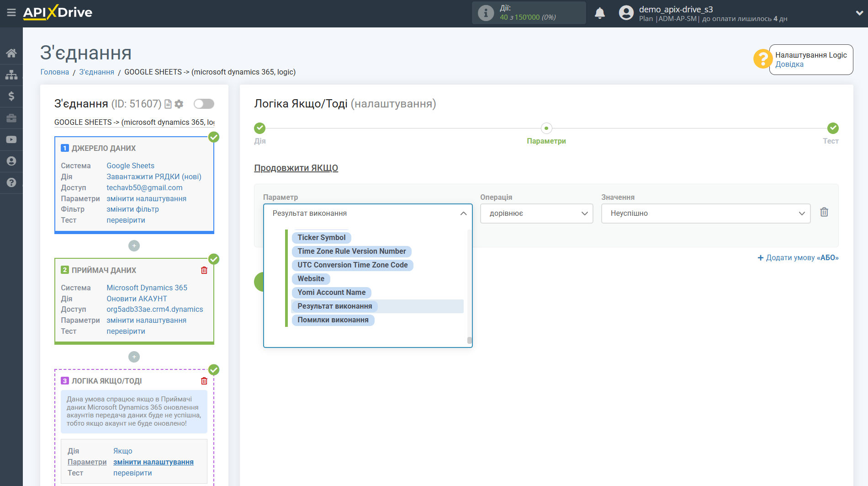Click змінити фільтр link
This screenshot has width=868, height=486.
(x=132, y=209)
